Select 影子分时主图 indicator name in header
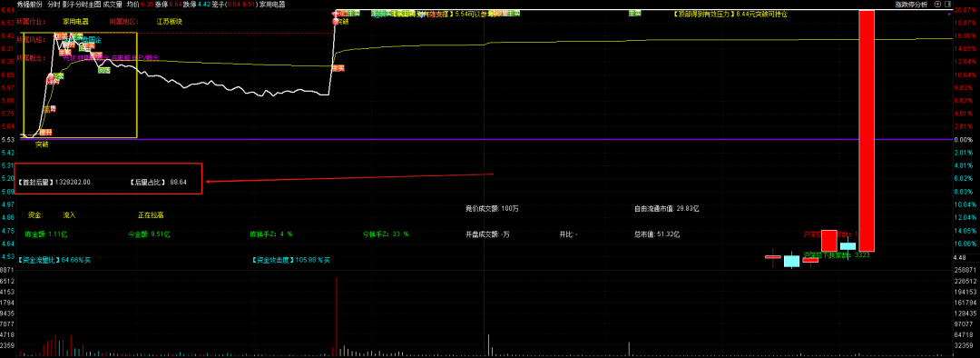 pos(82,4)
